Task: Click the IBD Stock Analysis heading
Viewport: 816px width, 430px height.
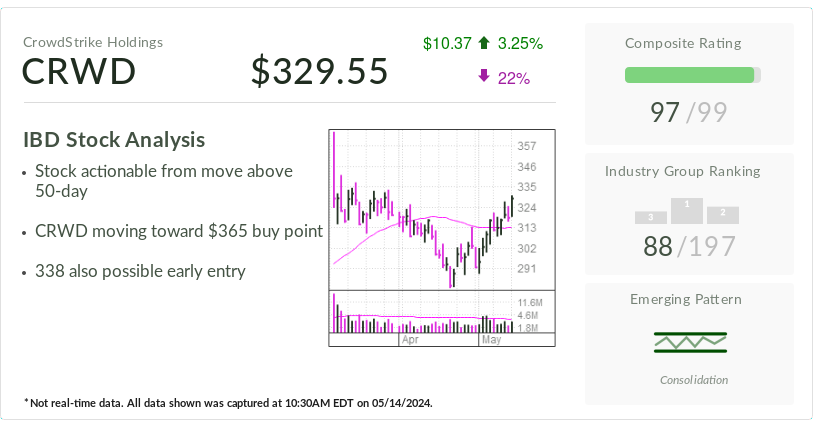Action: (x=114, y=140)
